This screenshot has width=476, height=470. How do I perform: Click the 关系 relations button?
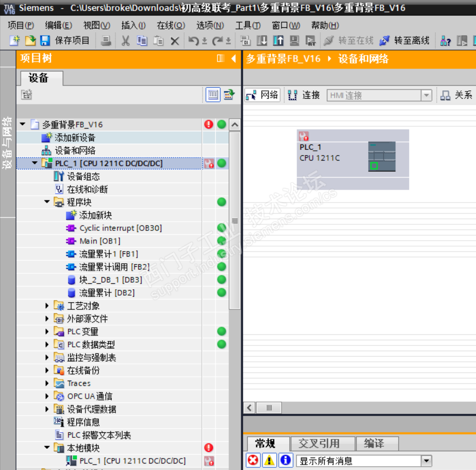pyautogui.click(x=456, y=95)
